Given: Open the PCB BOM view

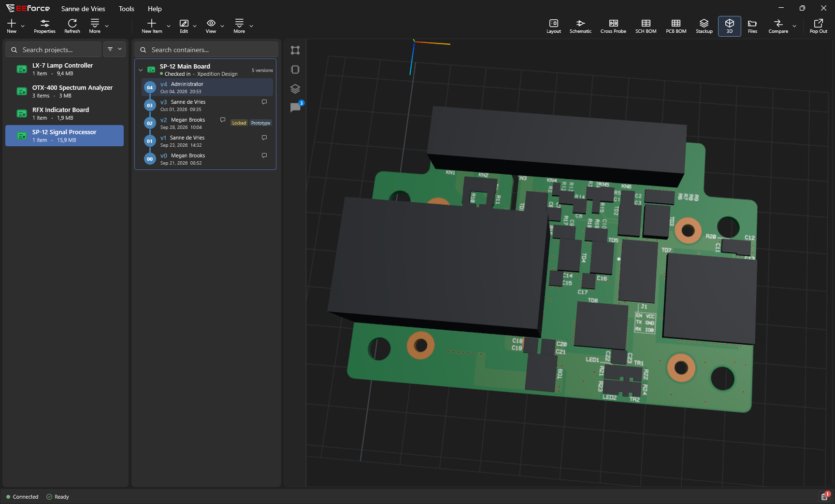Looking at the screenshot, I should click(676, 26).
